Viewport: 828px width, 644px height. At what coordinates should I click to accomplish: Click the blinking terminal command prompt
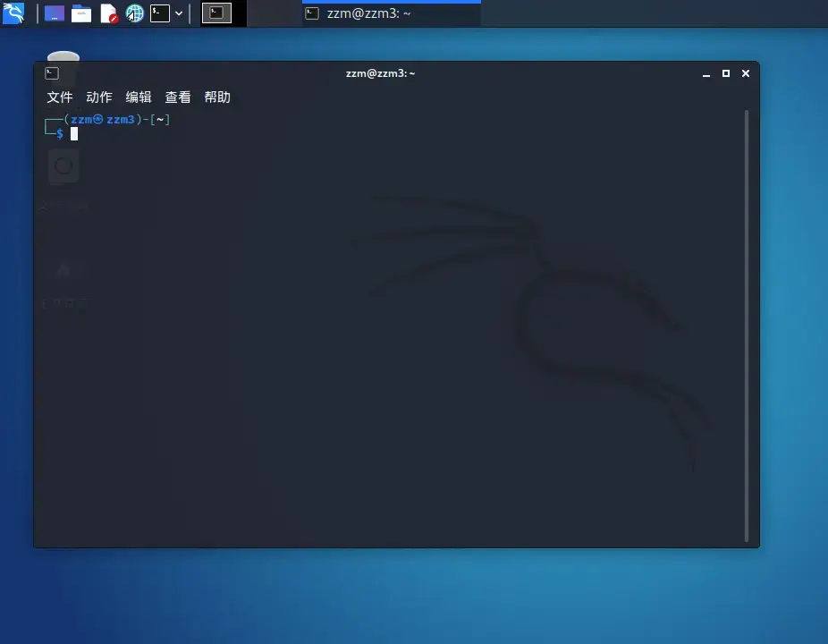pos(75,133)
